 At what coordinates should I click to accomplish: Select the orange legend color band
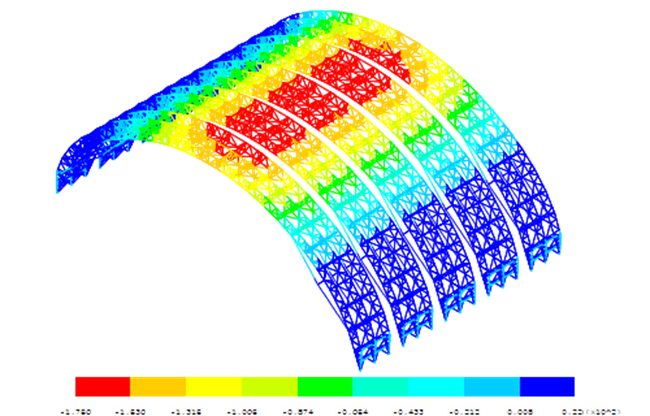tap(158, 386)
